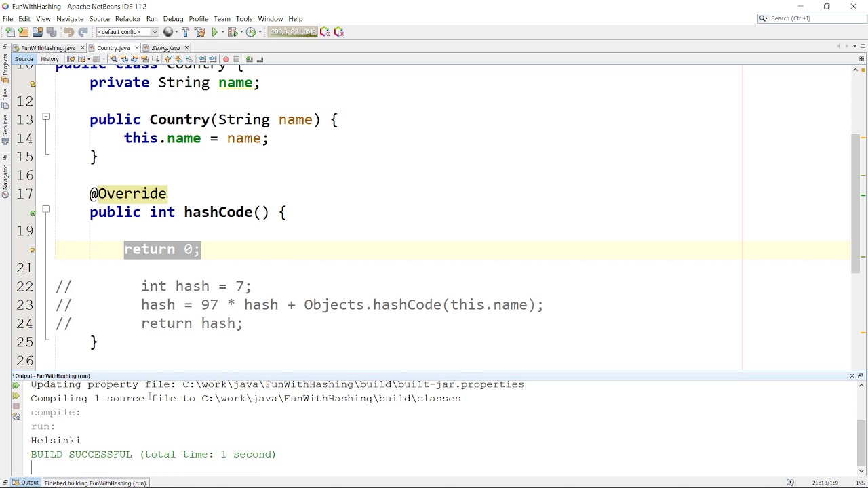Run the project with the green arrow
This screenshot has height=488, width=868.
[214, 32]
